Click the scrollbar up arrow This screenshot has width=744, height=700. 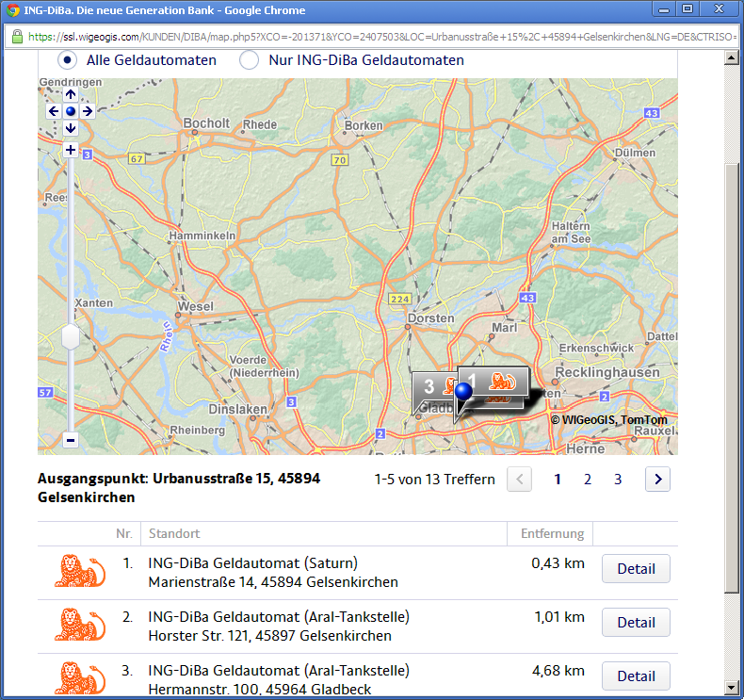(731, 57)
